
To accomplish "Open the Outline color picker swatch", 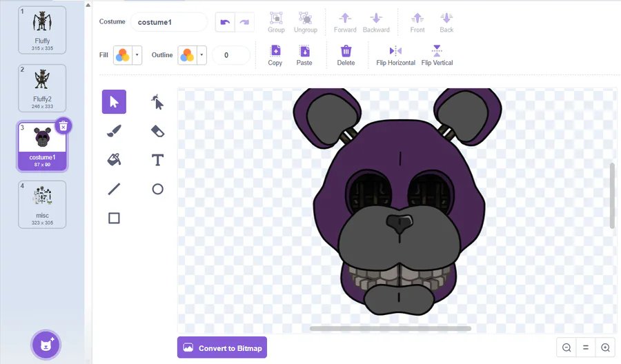I will 187,55.
